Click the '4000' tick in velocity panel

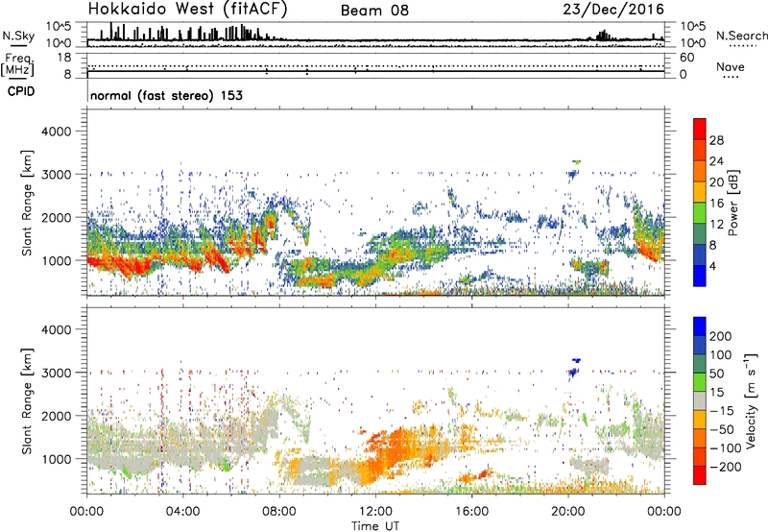(56, 329)
